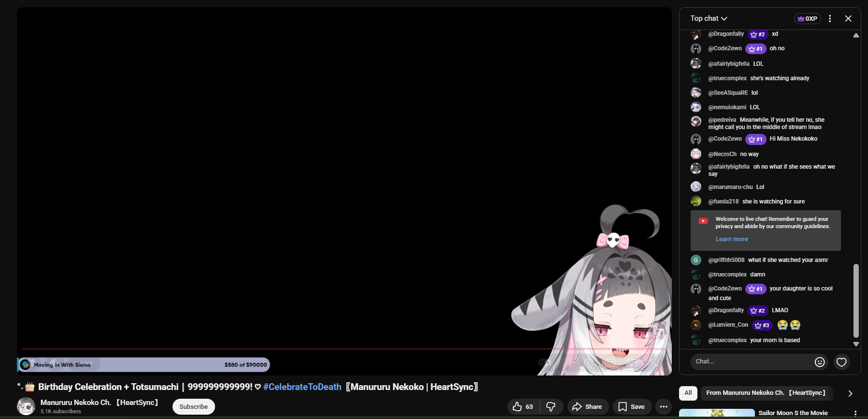Send a heart reaction in chat
The width and height of the screenshot is (868, 419).
(841, 362)
